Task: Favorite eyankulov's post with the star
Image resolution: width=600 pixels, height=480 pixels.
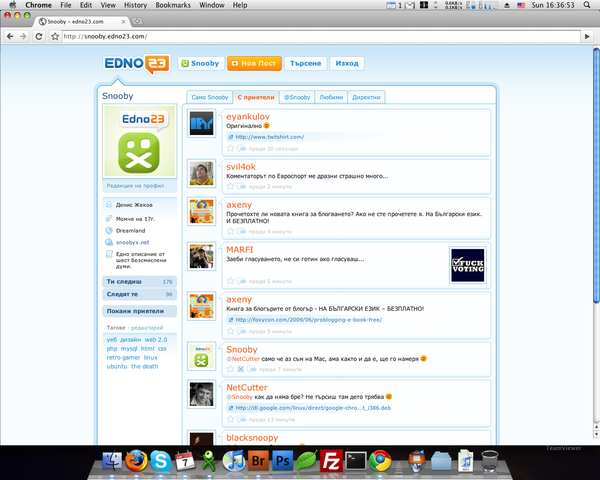Action: click(230, 148)
